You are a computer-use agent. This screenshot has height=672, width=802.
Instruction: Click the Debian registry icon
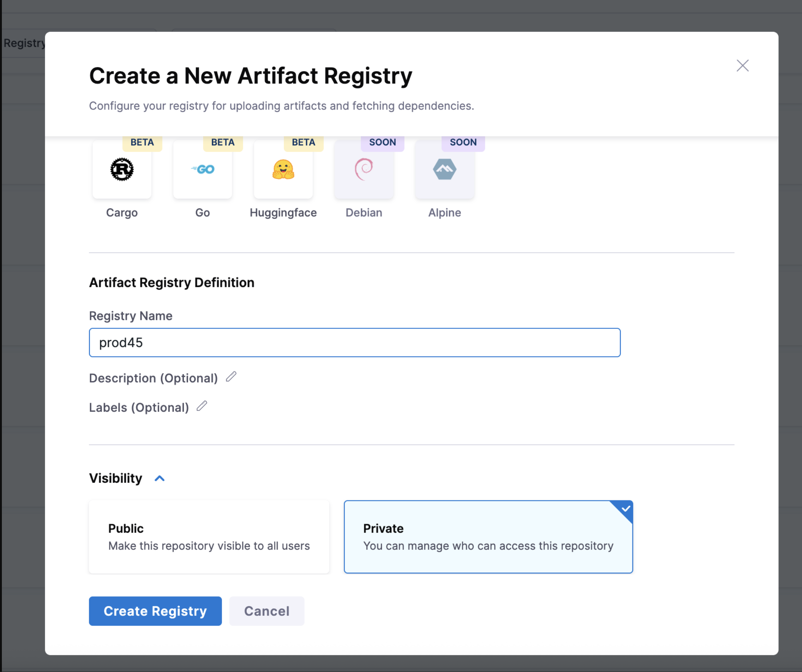click(x=363, y=170)
